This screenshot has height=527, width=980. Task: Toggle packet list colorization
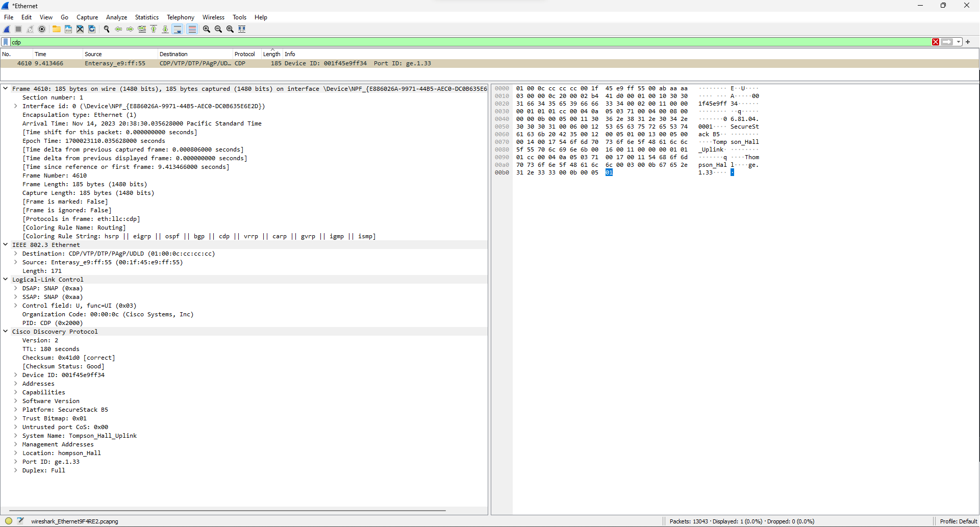click(192, 29)
